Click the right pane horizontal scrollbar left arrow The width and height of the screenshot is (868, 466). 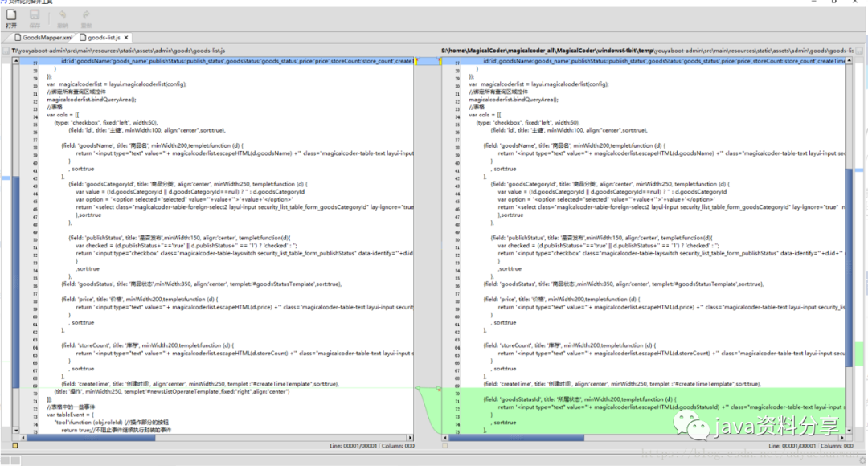click(x=445, y=438)
